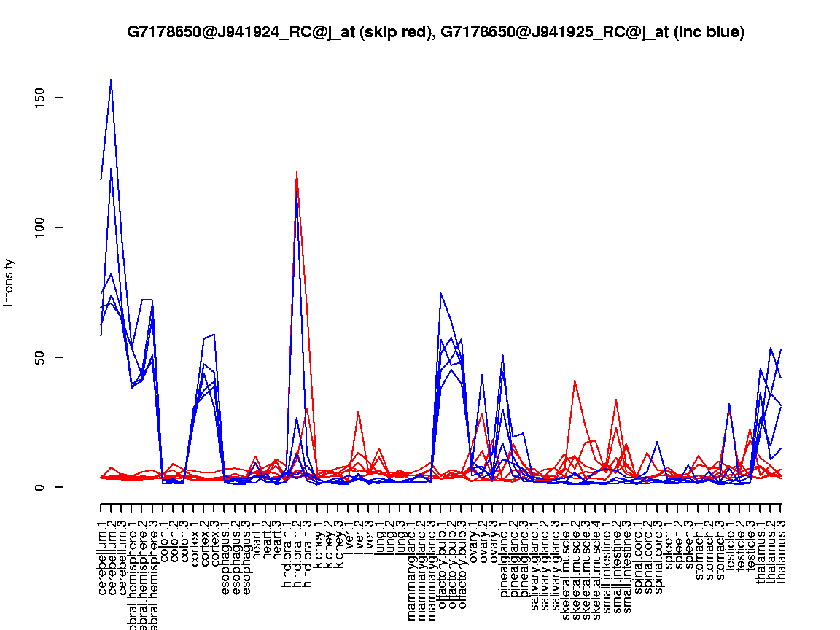Click the 100 tick label on y-axis

(x=39, y=227)
